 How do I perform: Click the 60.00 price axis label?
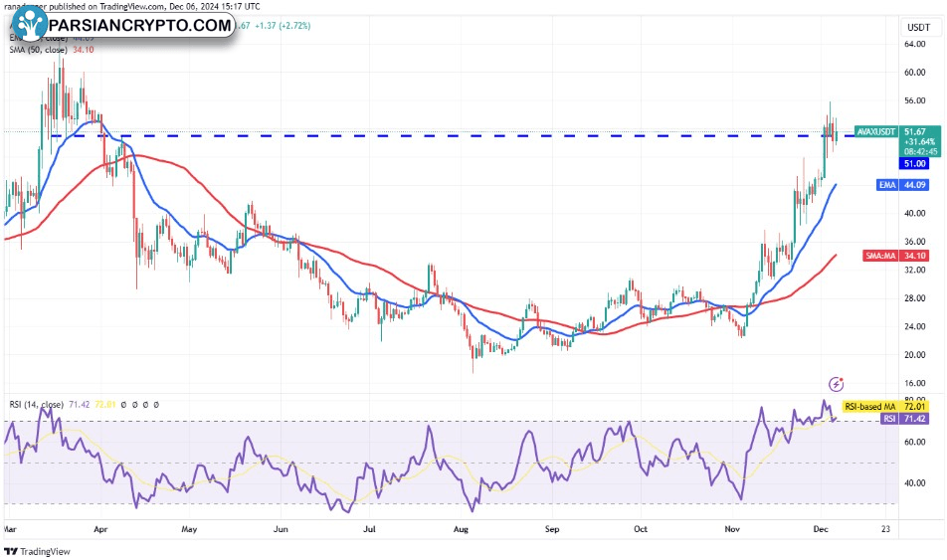(914, 73)
